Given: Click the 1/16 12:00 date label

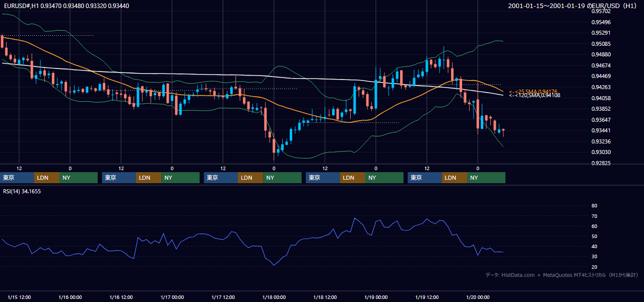Looking at the screenshot, I should pyautogui.click(x=121, y=297).
